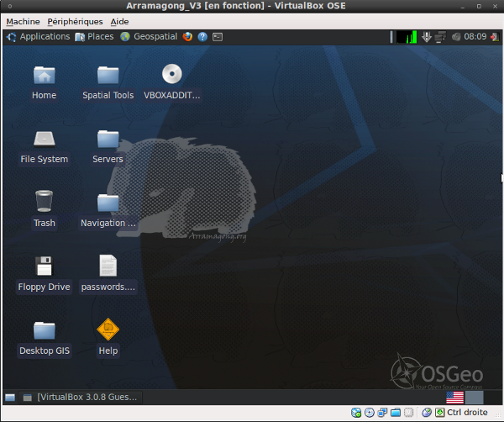Open the Floppy Drive desktop icon

tap(45, 266)
